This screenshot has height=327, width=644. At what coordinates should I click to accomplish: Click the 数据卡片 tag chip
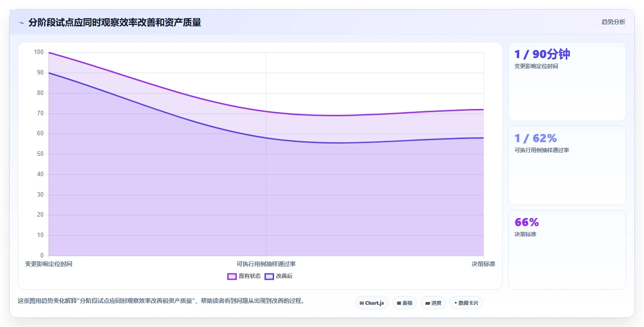pyautogui.click(x=466, y=303)
